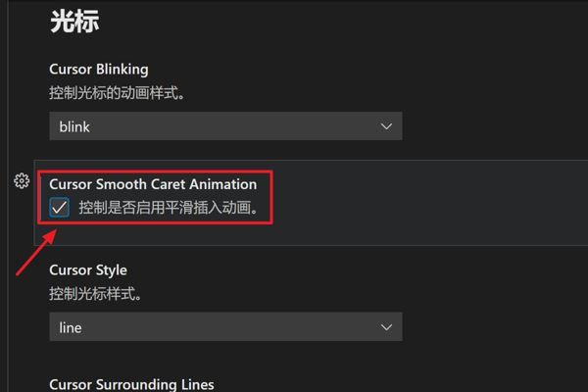Click the red highlight box border around the setting
Viewport: 588px width, 392px height.
[271, 197]
